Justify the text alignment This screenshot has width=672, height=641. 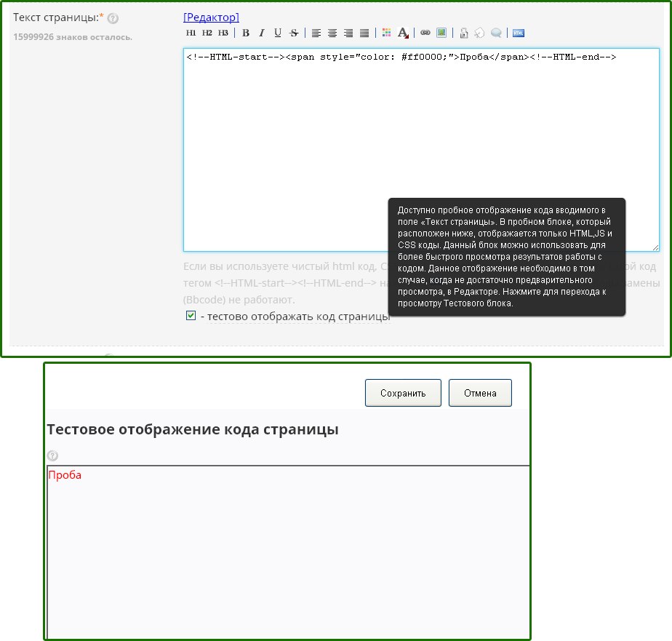(x=364, y=33)
